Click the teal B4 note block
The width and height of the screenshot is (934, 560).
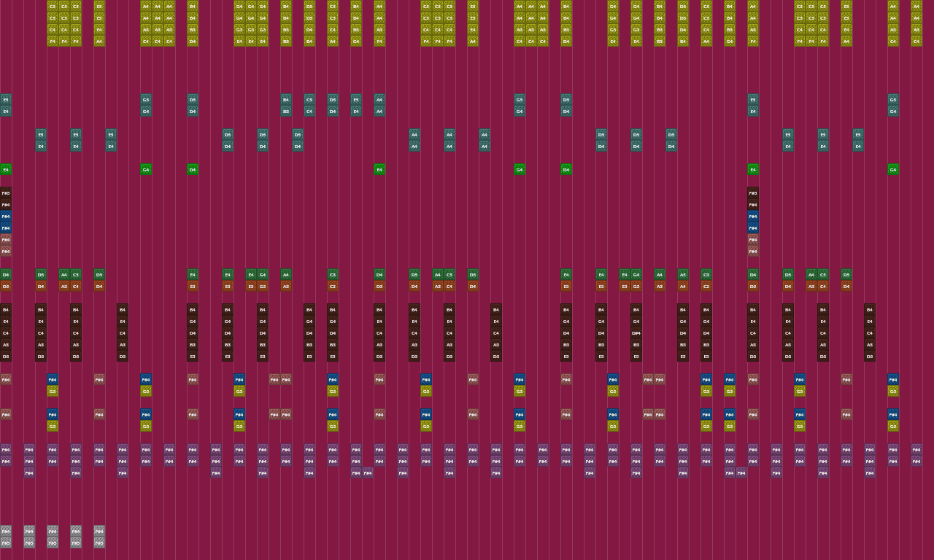pyautogui.click(x=286, y=99)
